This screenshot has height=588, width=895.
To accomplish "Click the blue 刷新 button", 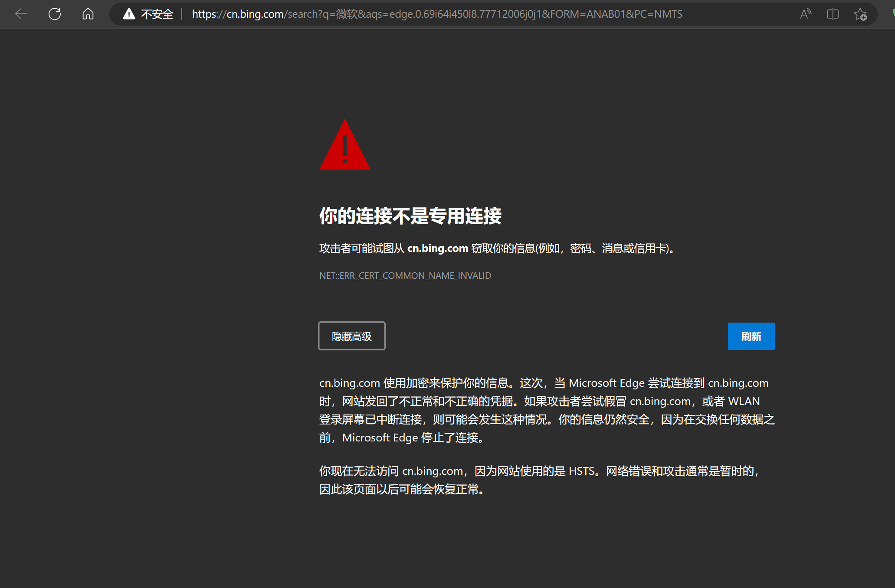I will point(751,336).
